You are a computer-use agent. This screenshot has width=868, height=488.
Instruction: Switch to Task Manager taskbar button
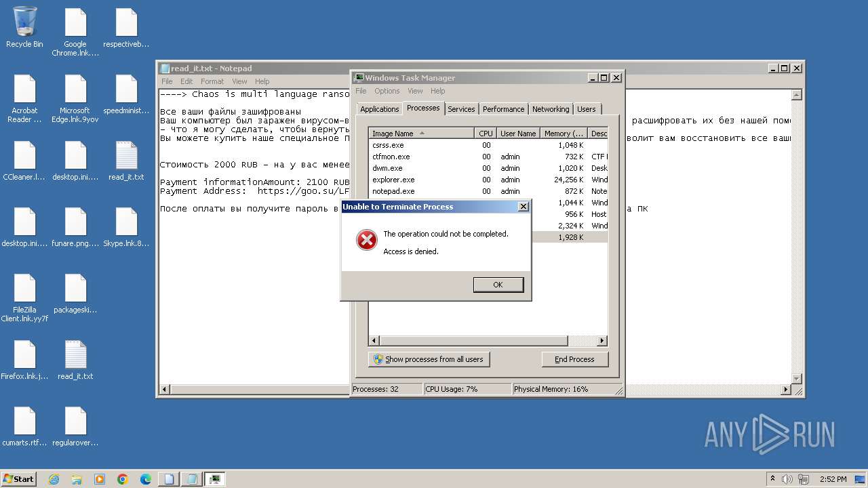click(x=215, y=479)
